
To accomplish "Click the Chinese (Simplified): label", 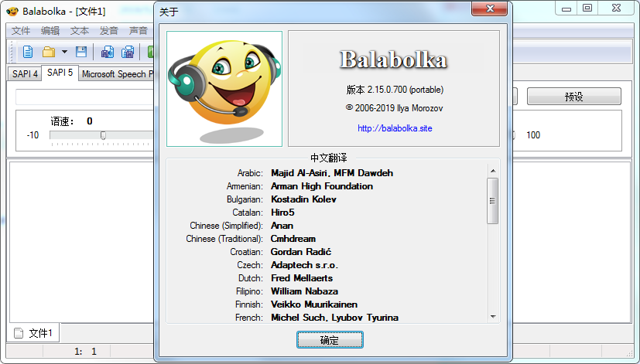I will (x=227, y=226).
